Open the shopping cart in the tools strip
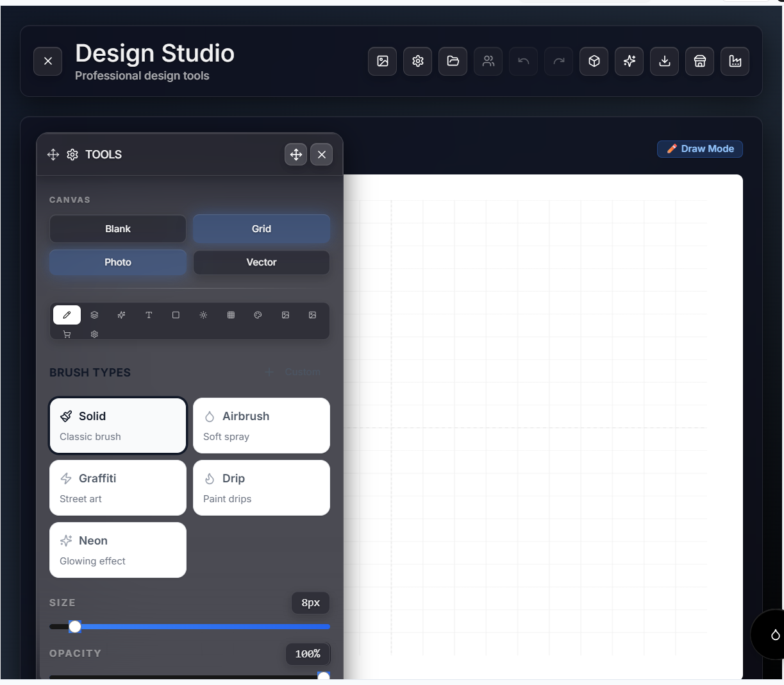Screen dimensions: 784x685 67,334
